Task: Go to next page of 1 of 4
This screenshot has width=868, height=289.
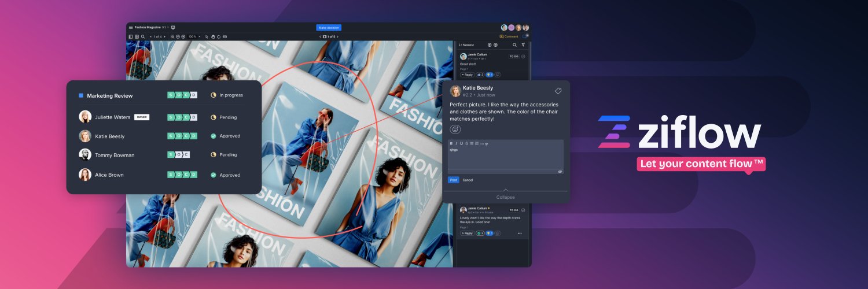Action: tap(165, 36)
